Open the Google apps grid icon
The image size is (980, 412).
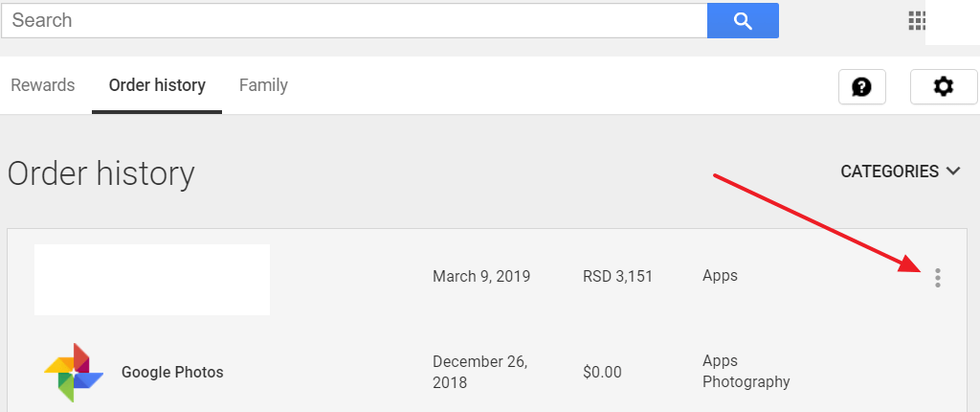click(x=916, y=21)
